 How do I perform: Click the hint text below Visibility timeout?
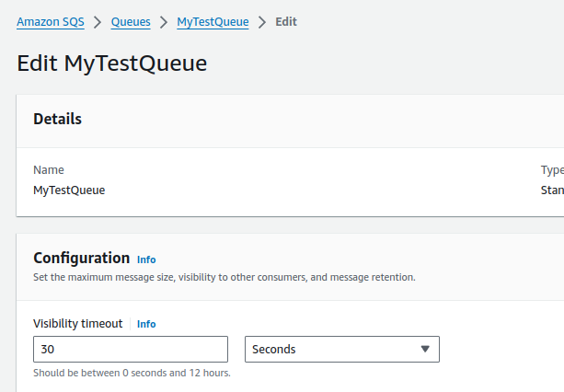tap(132, 374)
